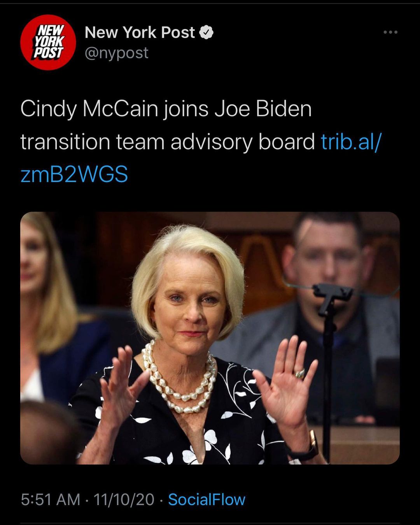420x525 pixels.
Task: Tap the wristwatch in the tweet photo
Action: click(x=308, y=448)
